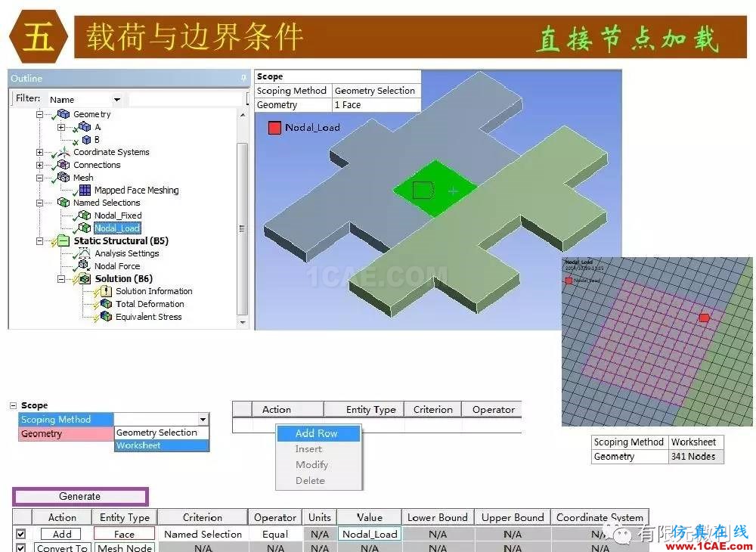Screen dimensions: 756x552
Task: Collapse the Solution (B6) node
Action: 60,279
